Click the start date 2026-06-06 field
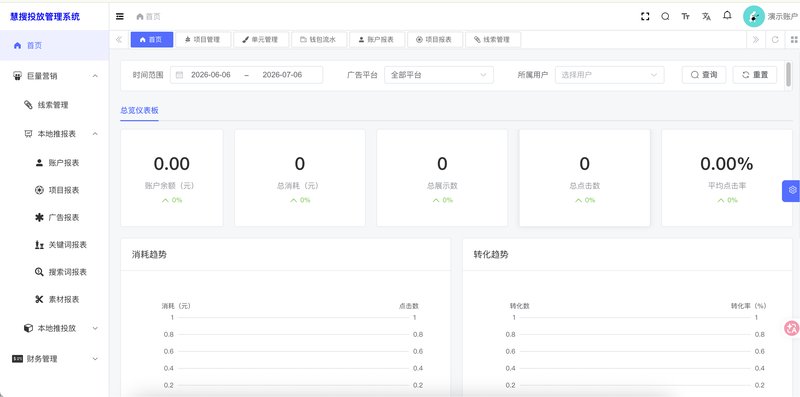Image resolution: width=800 pixels, height=397 pixels. coord(211,75)
